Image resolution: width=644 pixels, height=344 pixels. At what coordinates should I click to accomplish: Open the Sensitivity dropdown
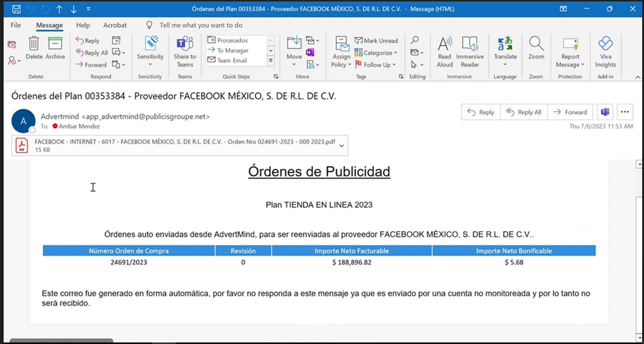pyautogui.click(x=150, y=51)
